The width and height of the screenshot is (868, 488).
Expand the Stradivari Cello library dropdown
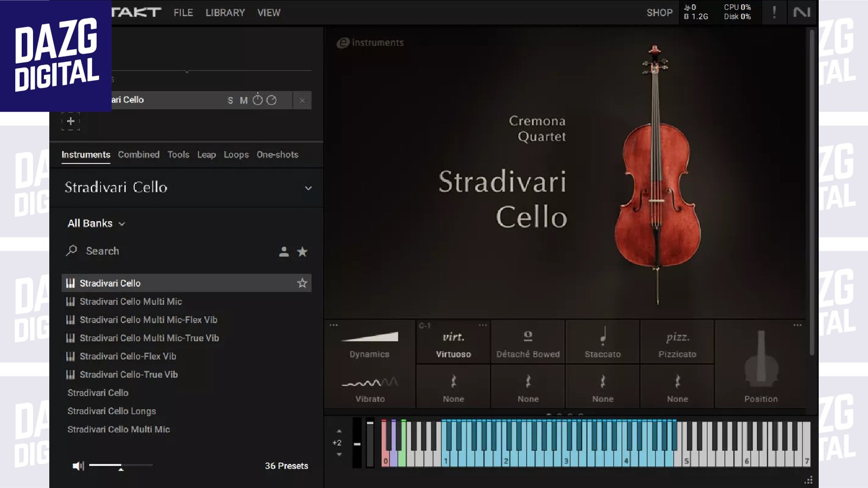point(308,188)
